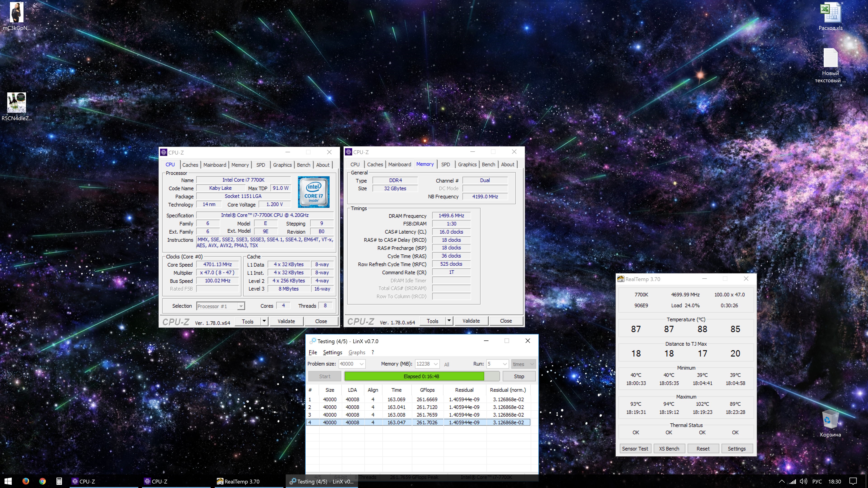Viewport: 868px width, 488px height.
Task: Switch to the Mainboard tab in left CPU-Z
Action: coord(214,165)
